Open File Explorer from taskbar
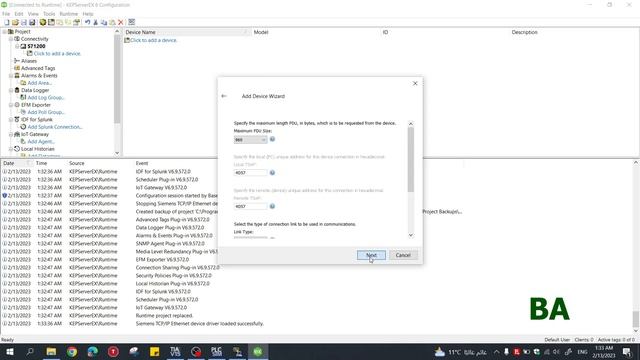The width and height of the screenshot is (640, 360). point(51,352)
